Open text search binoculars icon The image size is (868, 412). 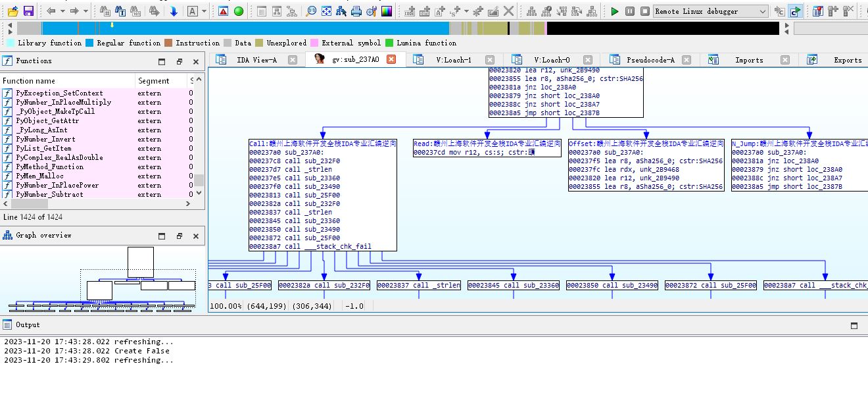coord(120,11)
